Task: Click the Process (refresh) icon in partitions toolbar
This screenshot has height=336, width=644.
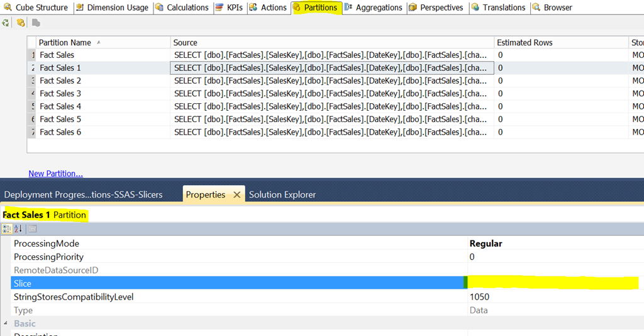Action: pyautogui.click(x=6, y=23)
